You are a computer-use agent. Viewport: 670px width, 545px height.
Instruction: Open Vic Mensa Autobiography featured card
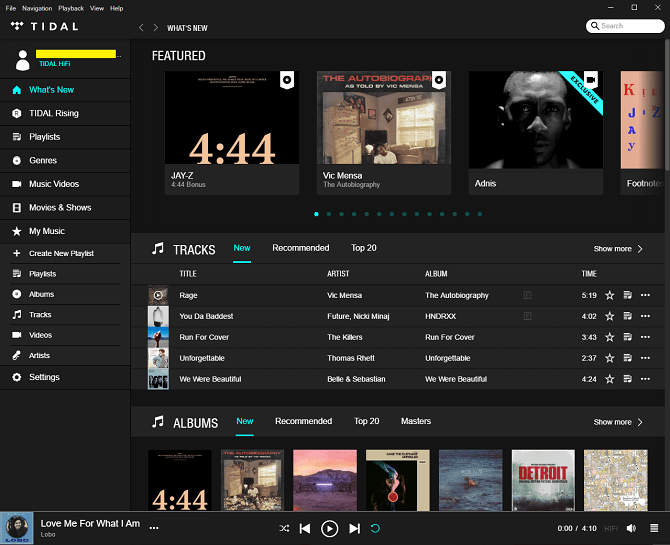point(384,133)
